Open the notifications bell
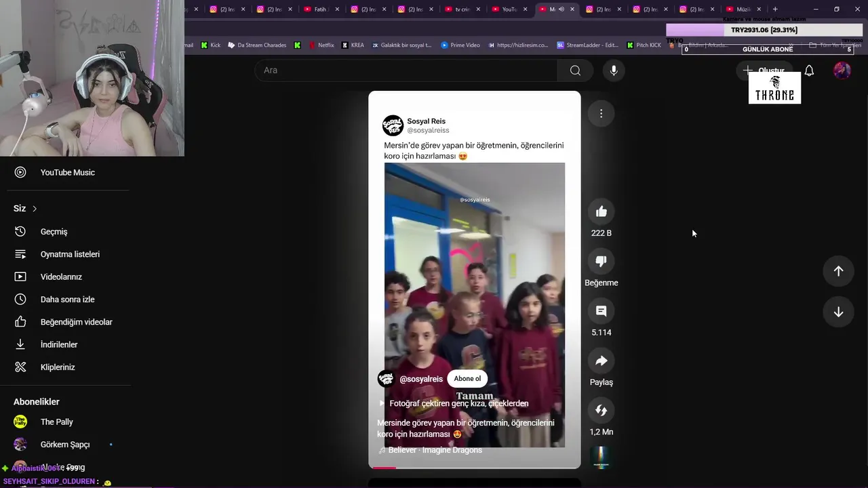The image size is (868, 488). tap(809, 70)
